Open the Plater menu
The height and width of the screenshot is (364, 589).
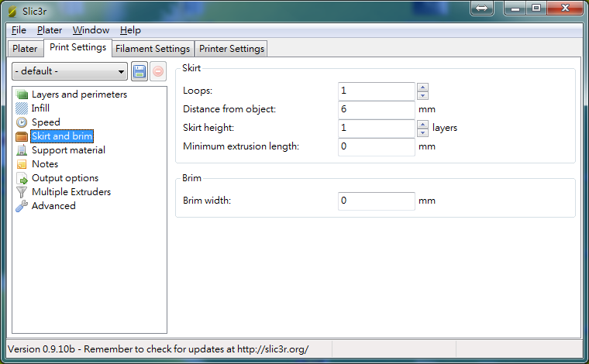click(50, 30)
